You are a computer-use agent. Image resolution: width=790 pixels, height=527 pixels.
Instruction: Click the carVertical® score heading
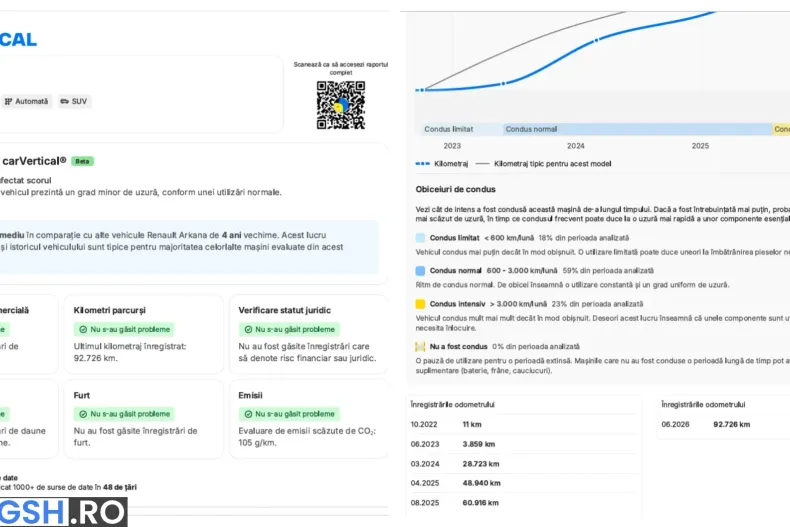(x=34, y=161)
